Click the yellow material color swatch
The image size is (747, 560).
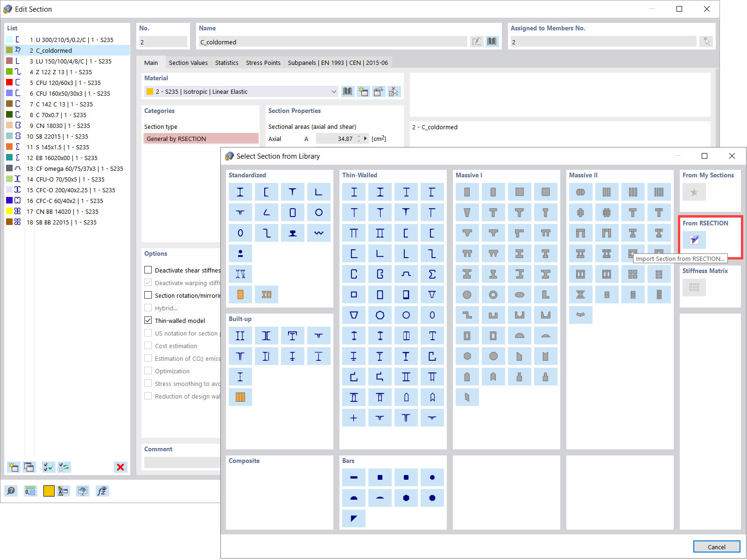click(x=49, y=491)
